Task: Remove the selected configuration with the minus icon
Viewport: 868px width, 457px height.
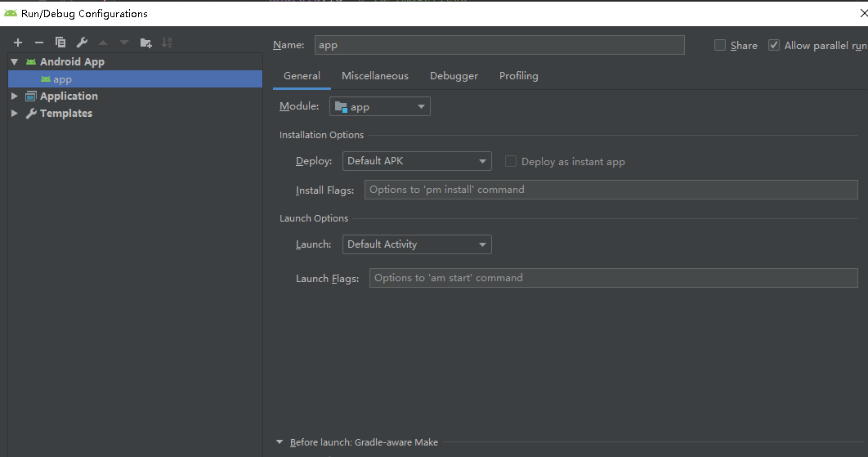Action: tap(38, 43)
